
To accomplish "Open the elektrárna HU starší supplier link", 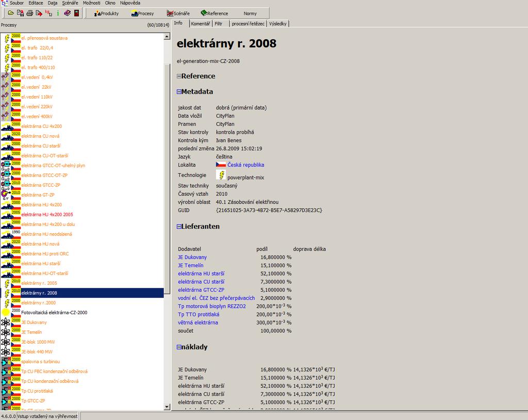I will tap(201, 273).
